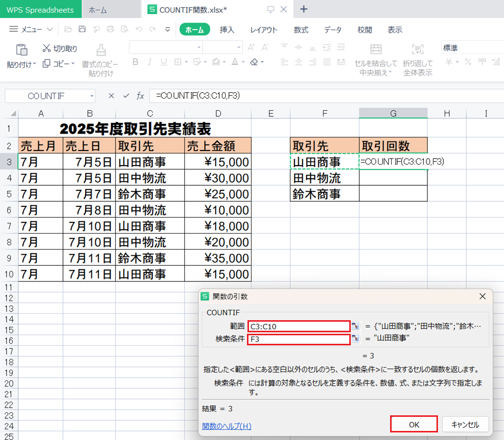Image resolution: width=504 pixels, height=440 pixels.
Task: Click the undo arrow icon
Action: point(139,30)
